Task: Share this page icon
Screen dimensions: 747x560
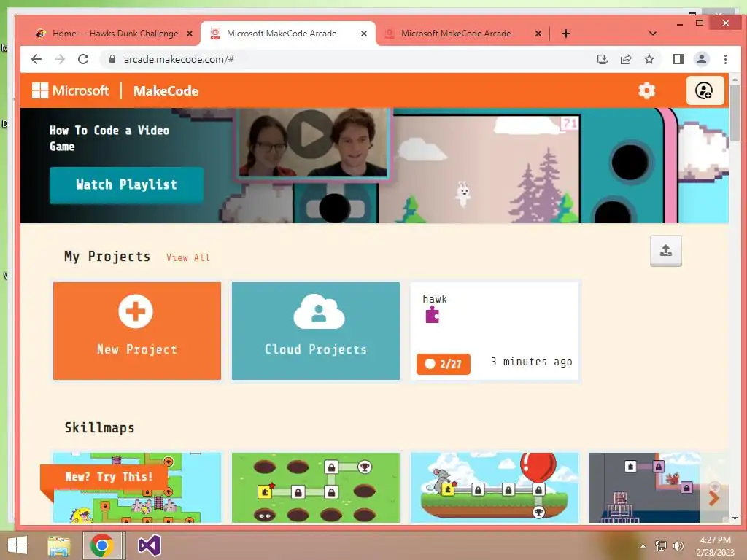Action: pyautogui.click(x=625, y=59)
